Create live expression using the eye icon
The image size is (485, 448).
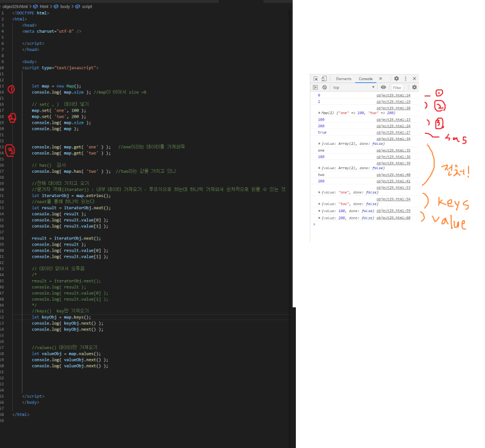point(383,87)
